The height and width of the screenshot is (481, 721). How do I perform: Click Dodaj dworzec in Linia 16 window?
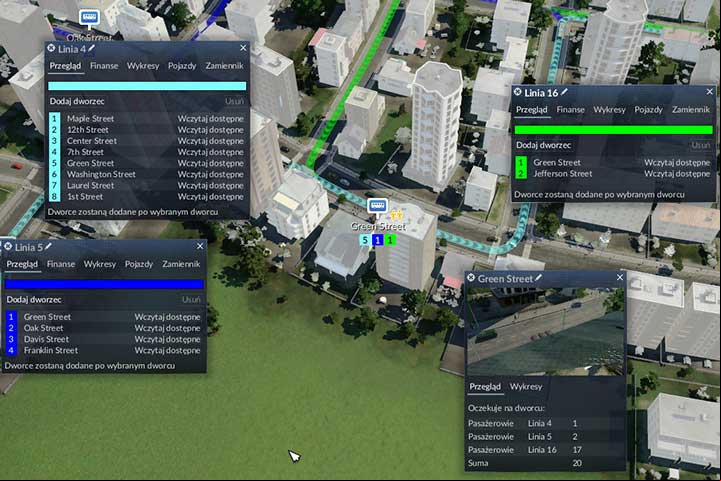544,145
